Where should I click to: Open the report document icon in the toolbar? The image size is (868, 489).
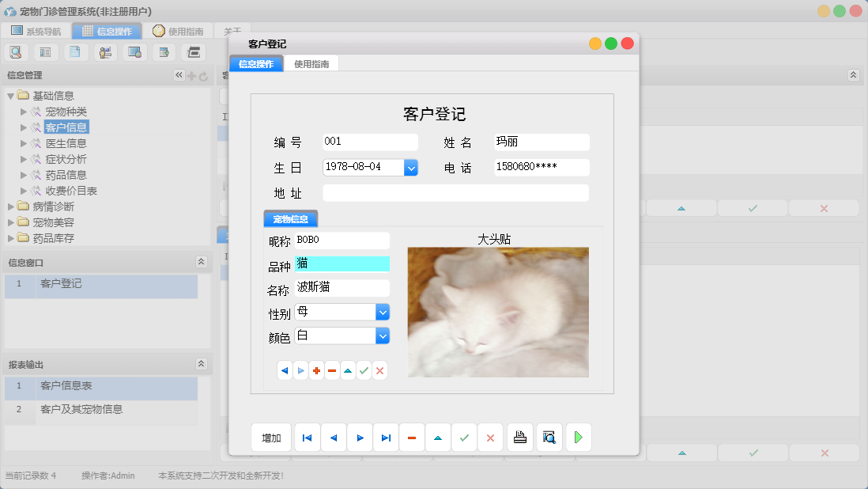click(75, 51)
